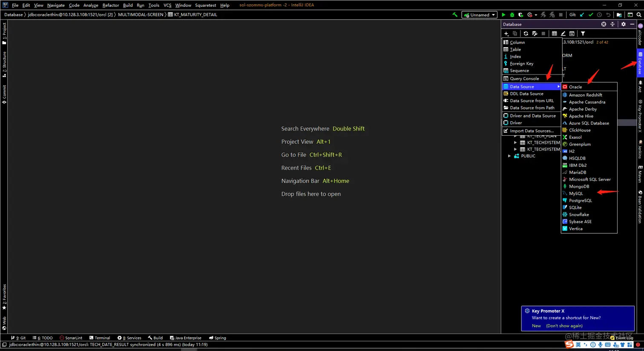Click Import Data Sources... entry
This screenshot has height=351, width=644.
(532, 131)
